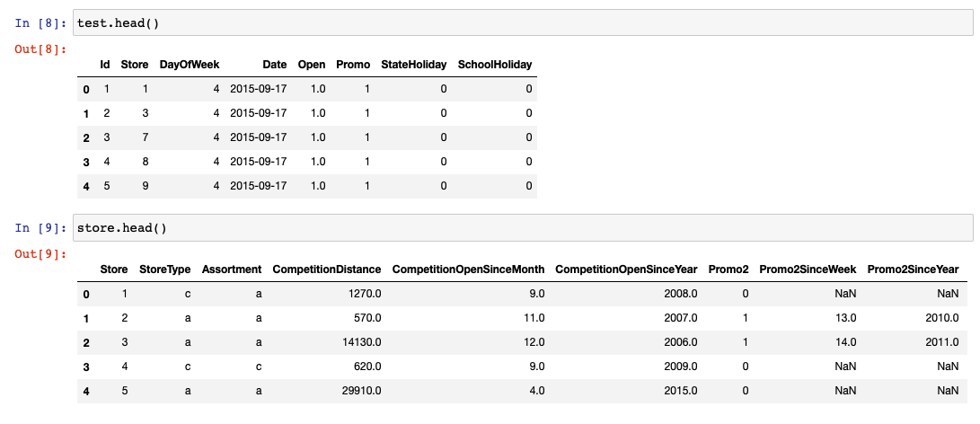
Task: Click CompetitionOpenSinceYear value 2008.0
Action: (681, 294)
